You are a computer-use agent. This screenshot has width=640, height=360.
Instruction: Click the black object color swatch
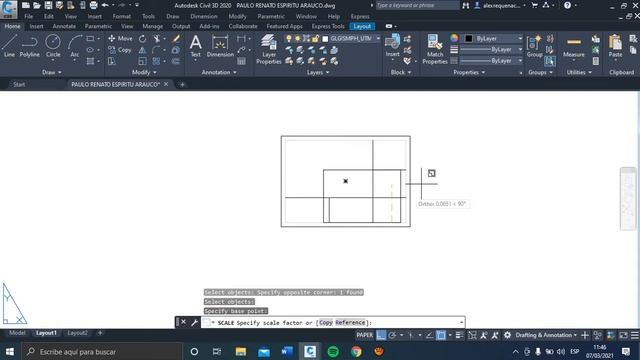pos(469,38)
